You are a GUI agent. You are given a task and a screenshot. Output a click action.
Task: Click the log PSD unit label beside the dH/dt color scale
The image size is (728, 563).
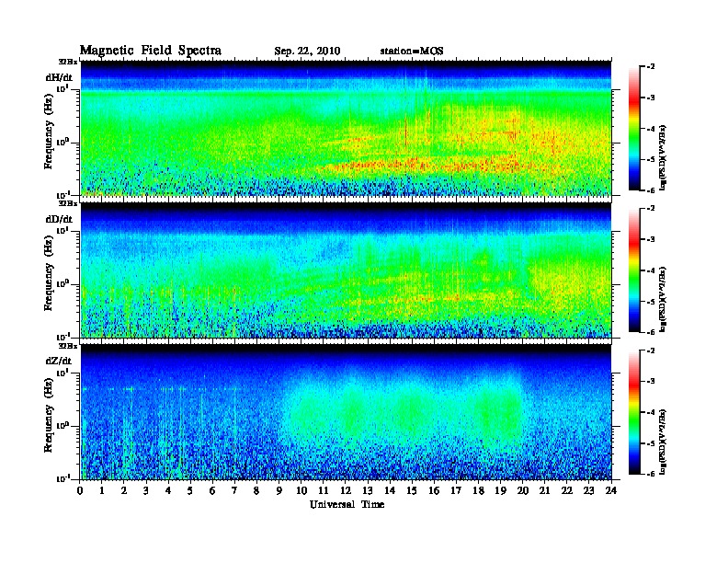(663, 157)
